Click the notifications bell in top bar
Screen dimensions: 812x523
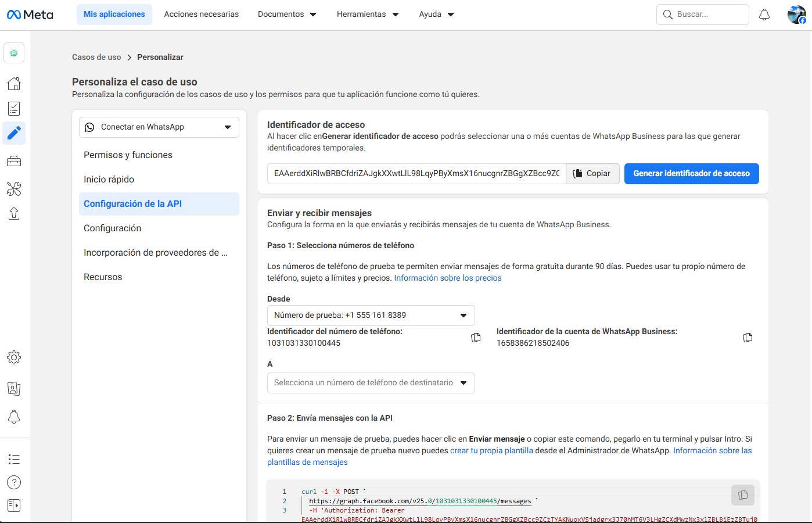tap(764, 15)
